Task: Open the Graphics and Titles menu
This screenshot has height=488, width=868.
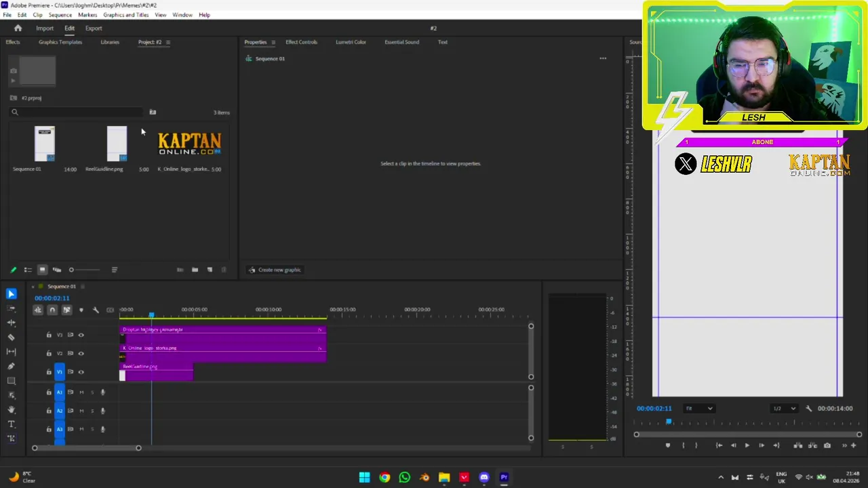Action: point(126,15)
